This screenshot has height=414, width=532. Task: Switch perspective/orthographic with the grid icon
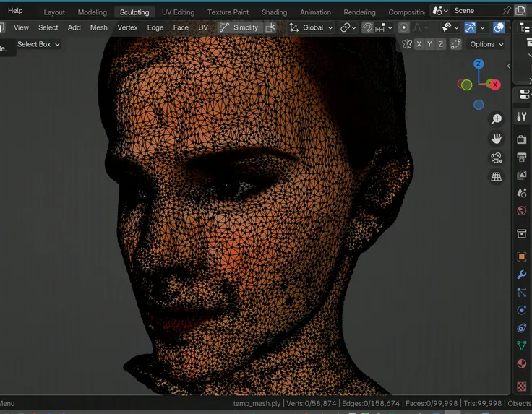(497, 176)
